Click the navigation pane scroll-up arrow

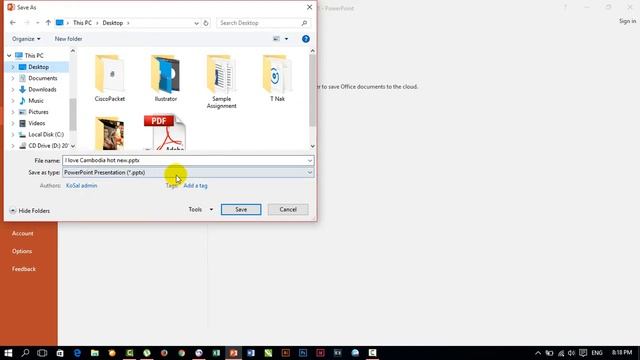[x=73, y=51]
